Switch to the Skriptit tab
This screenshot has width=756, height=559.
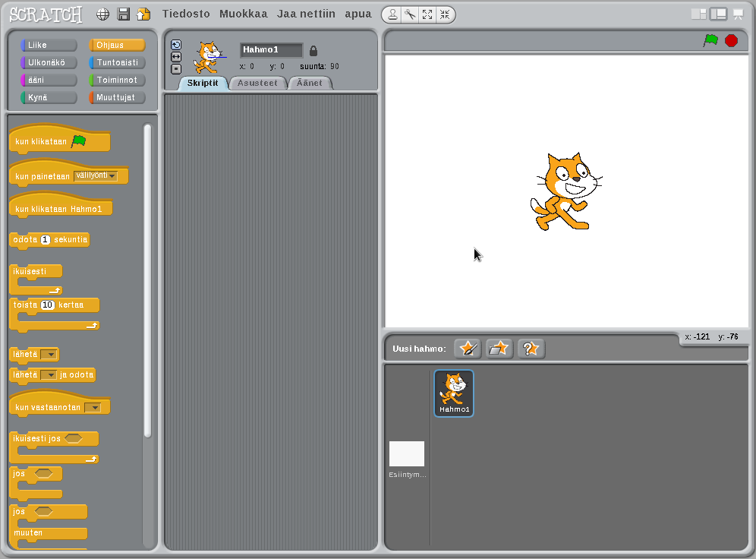pyautogui.click(x=203, y=83)
